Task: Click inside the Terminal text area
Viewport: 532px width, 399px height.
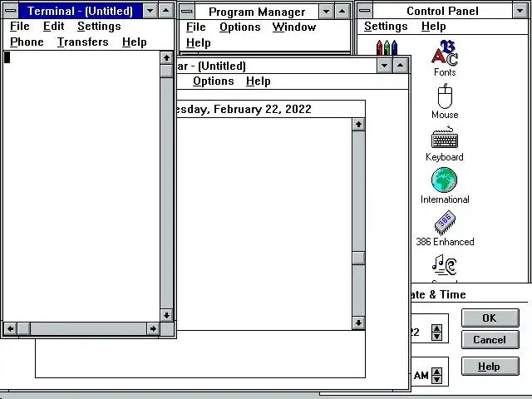Action: click(x=81, y=186)
